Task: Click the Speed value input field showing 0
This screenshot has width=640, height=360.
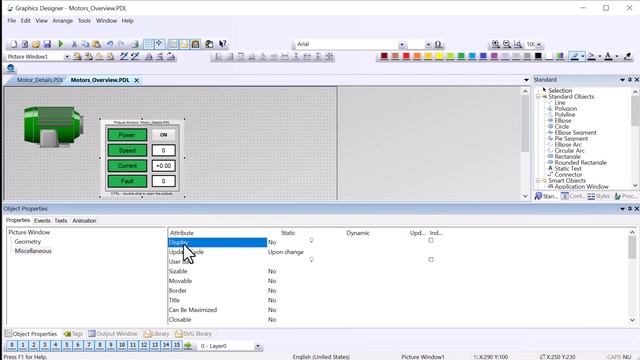Action: pos(163,150)
